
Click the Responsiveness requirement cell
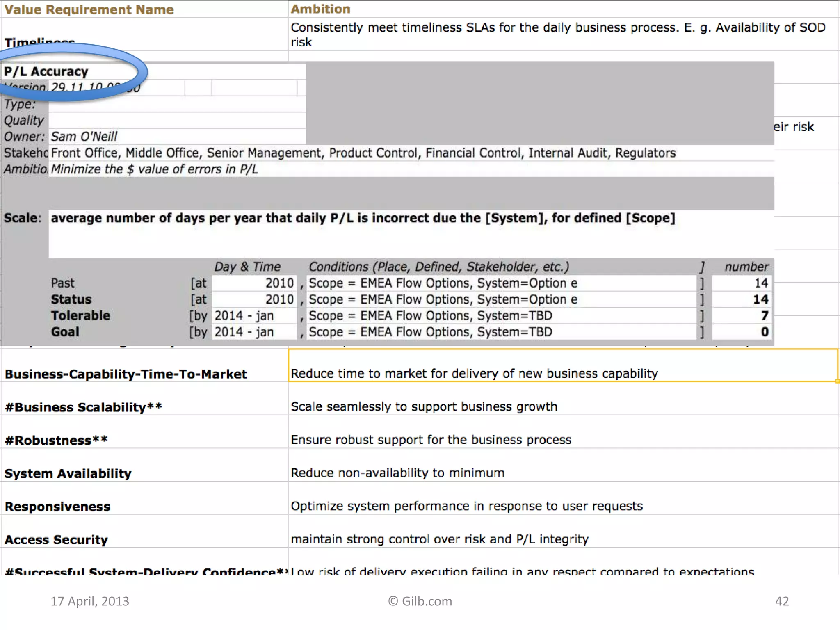(x=57, y=507)
